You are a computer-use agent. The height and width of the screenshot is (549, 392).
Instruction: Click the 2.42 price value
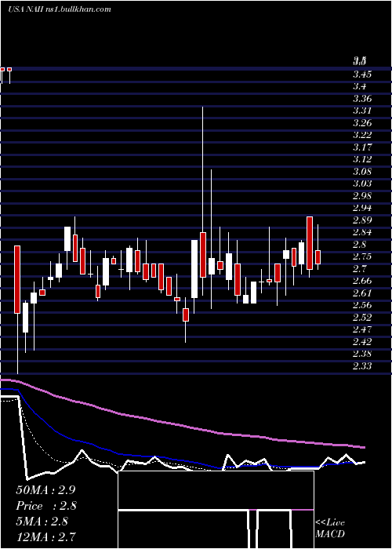pos(362,342)
